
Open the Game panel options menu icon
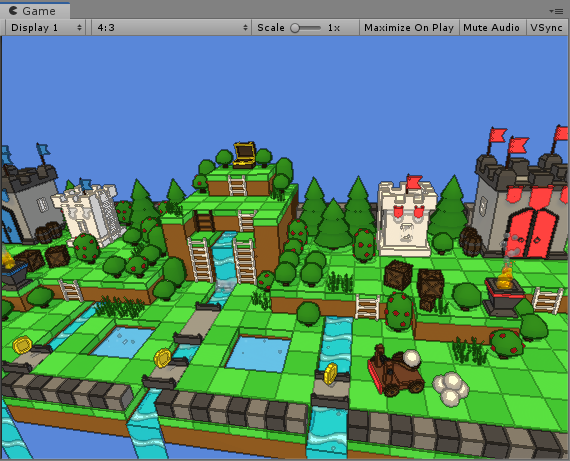pyautogui.click(x=556, y=11)
